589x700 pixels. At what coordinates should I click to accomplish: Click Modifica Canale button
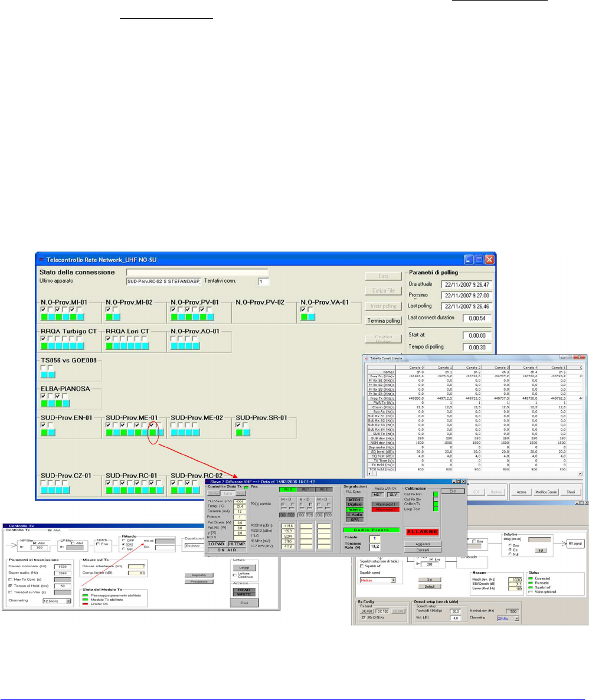click(546, 492)
